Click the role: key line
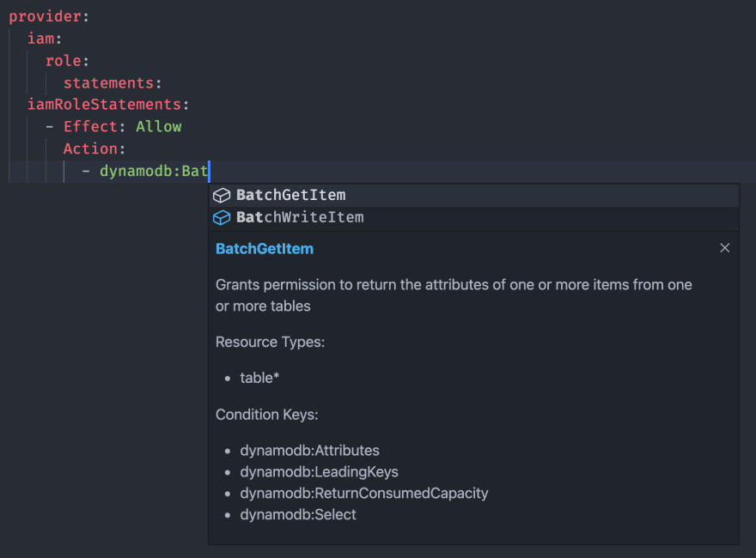Screen dimensions: 756x558 point(67,61)
